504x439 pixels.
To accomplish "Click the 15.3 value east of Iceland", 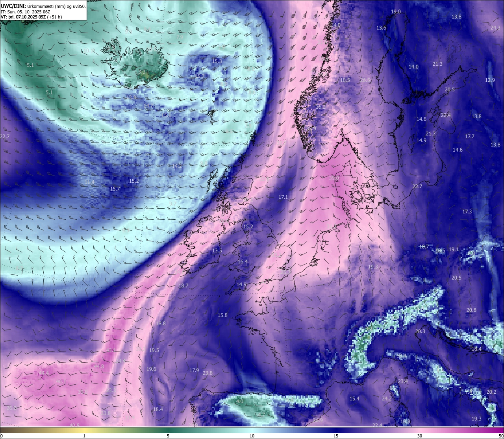I will tap(217, 61).
